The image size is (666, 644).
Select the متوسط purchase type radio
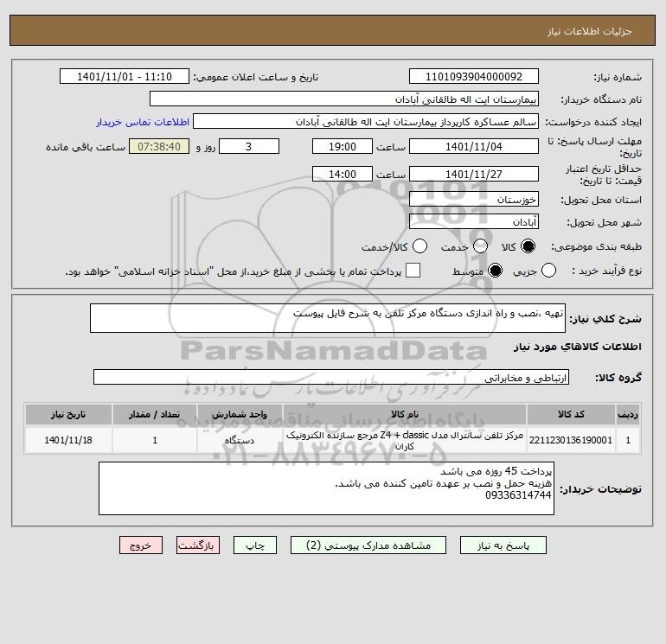(x=496, y=271)
